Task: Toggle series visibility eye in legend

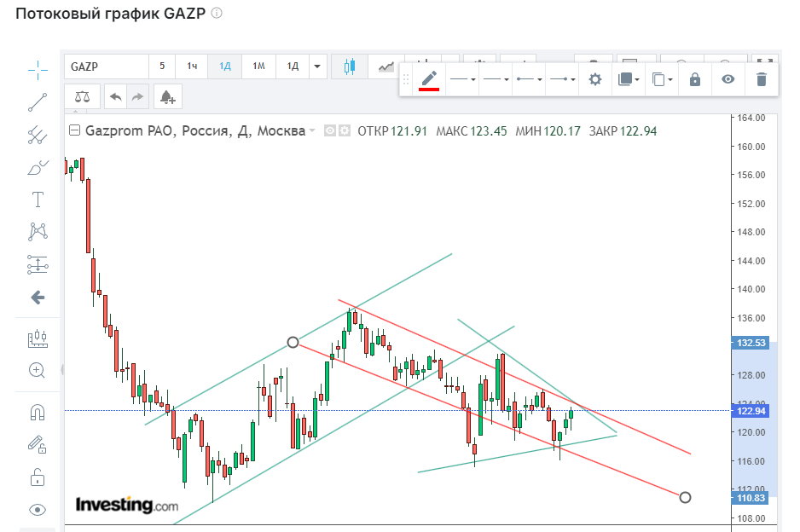Action: [330, 131]
